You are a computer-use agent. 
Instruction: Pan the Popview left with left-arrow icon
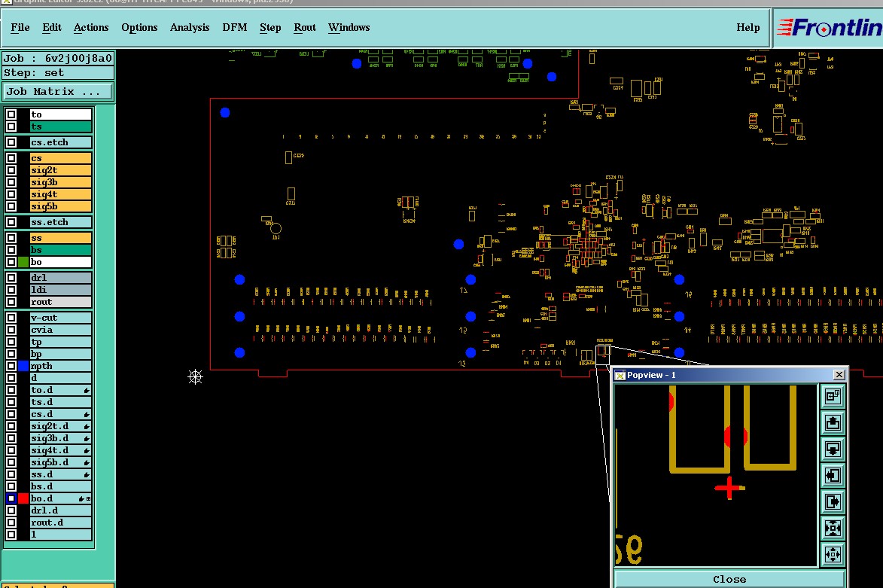coord(833,475)
